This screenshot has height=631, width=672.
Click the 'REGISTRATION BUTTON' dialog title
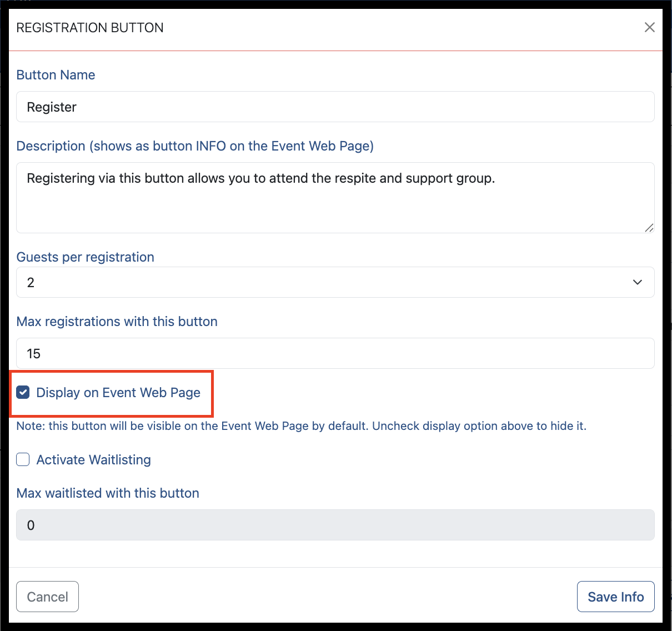click(90, 28)
